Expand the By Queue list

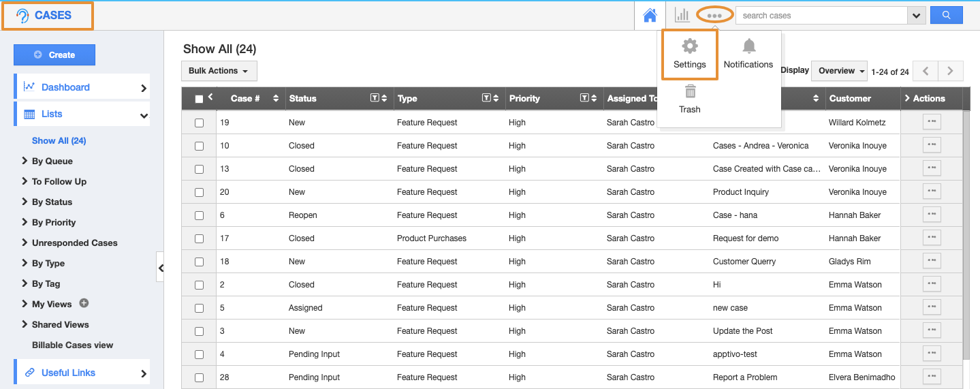coord(52,161)
